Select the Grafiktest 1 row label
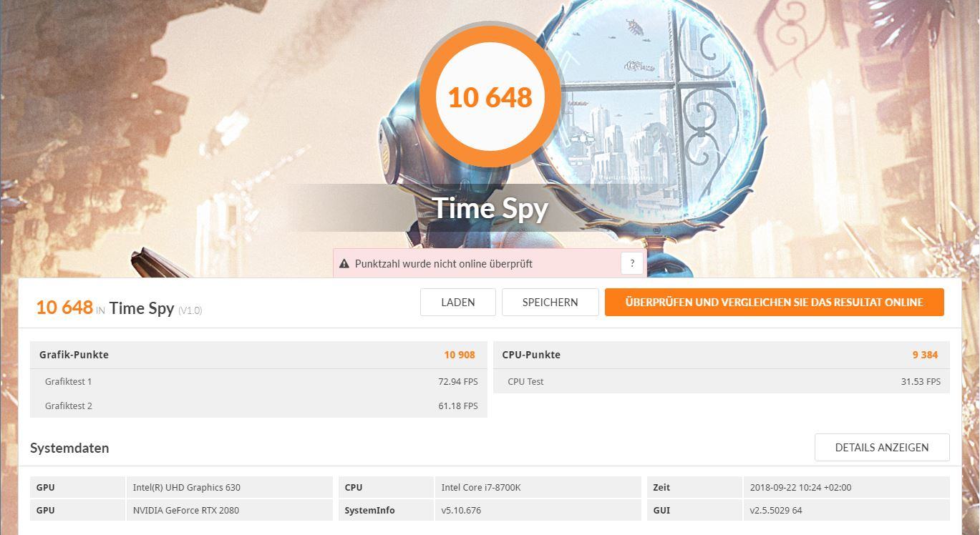This screenshot has width=980, height=535. (68, 381)
